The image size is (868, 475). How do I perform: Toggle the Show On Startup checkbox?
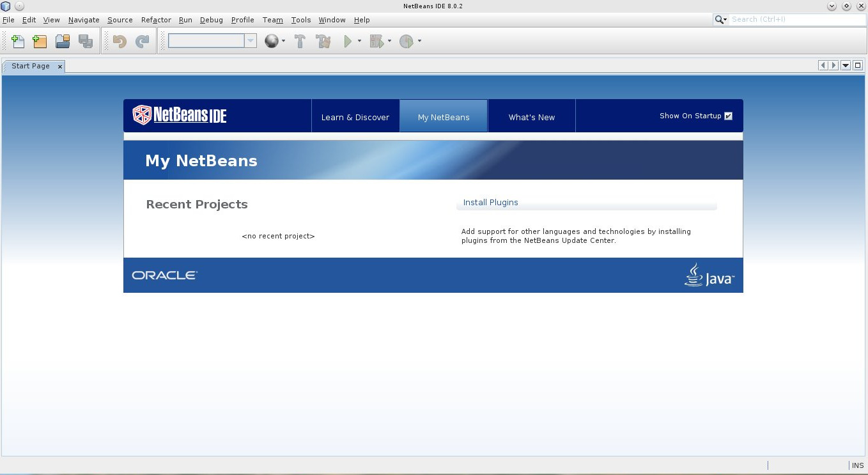coord(728,116)
